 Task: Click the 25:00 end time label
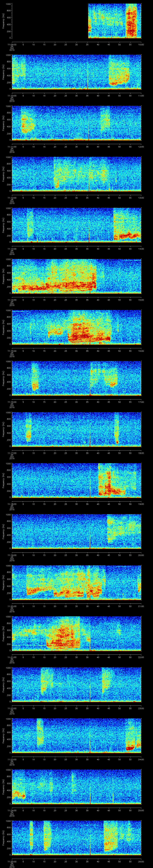(141, 810)
